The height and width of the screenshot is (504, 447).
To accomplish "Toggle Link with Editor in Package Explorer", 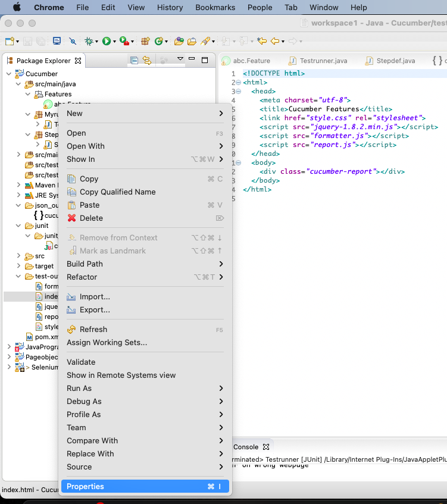I will (147, 61).
